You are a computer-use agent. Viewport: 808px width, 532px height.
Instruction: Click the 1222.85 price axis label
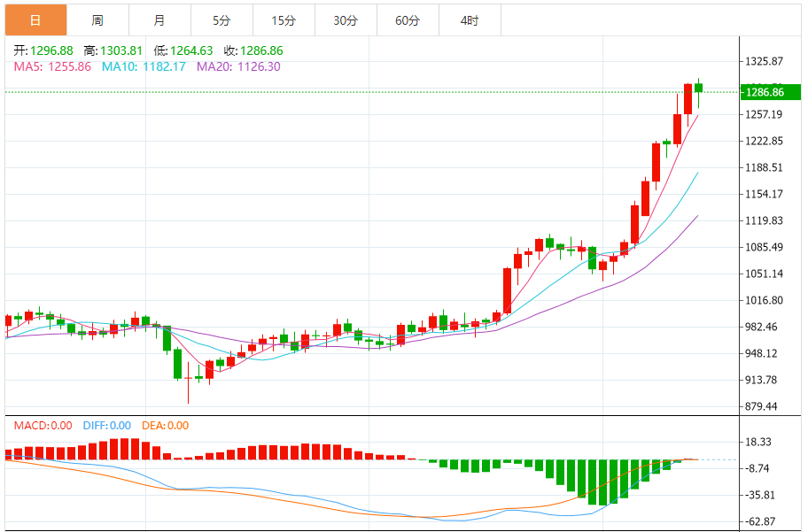click(765, 141)
